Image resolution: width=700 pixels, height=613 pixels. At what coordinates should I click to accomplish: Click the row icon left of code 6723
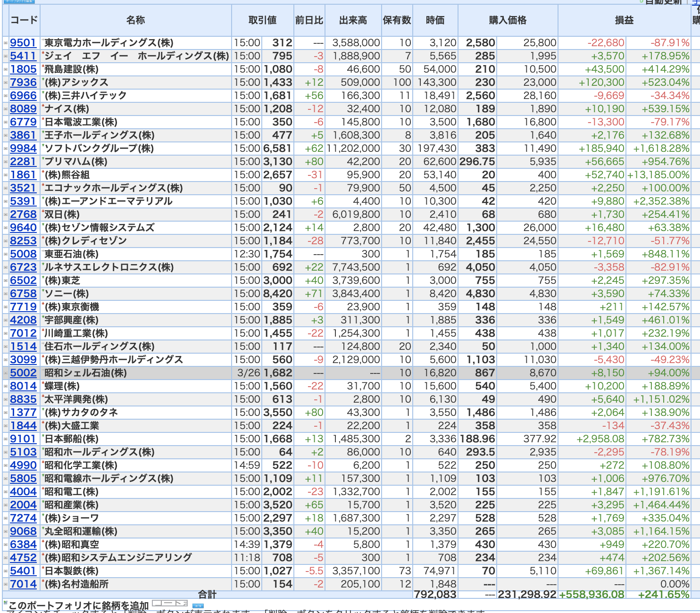pyautogui.click(x=6, y=267)
